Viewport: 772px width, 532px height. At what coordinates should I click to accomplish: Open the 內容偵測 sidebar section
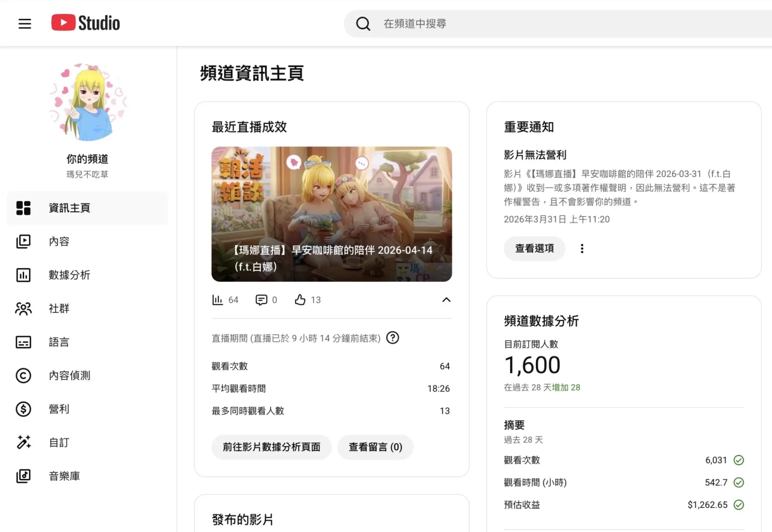(x=88, y=375)
